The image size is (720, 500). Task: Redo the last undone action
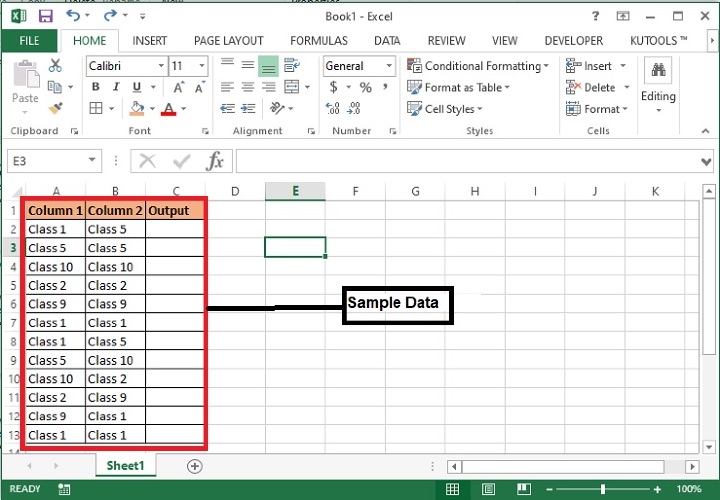coord(110,16)
